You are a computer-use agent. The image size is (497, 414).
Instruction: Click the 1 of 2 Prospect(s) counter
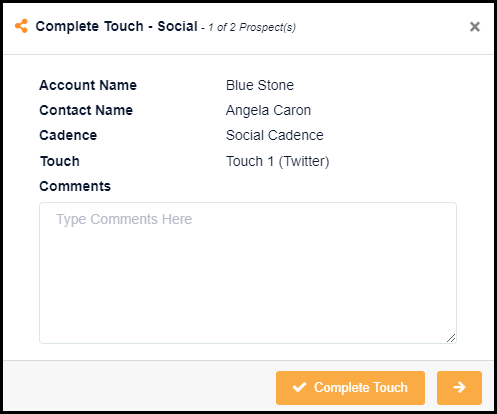(252, 27)
